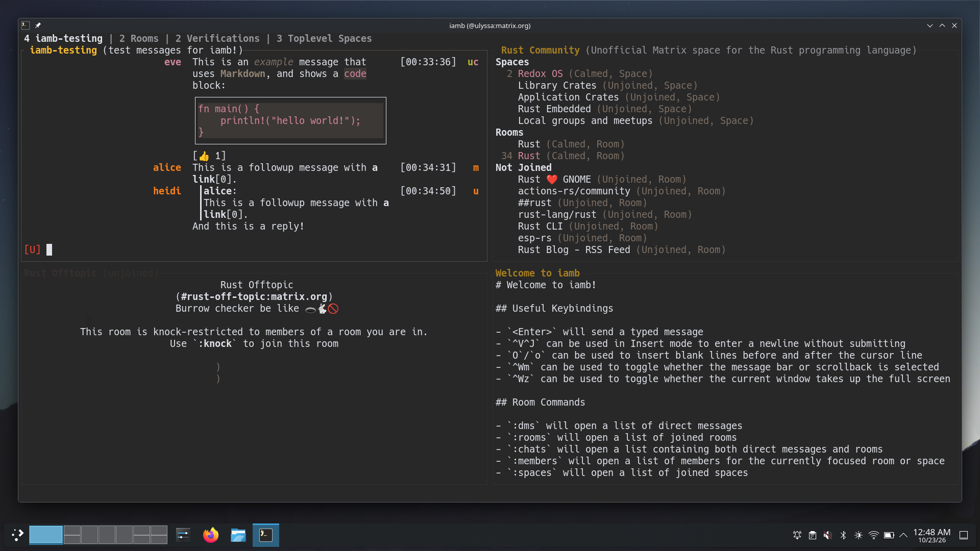Click the muted volume tray icon
Screen dimensions: 980x551
pyautogui.click(x=828, y=535)
